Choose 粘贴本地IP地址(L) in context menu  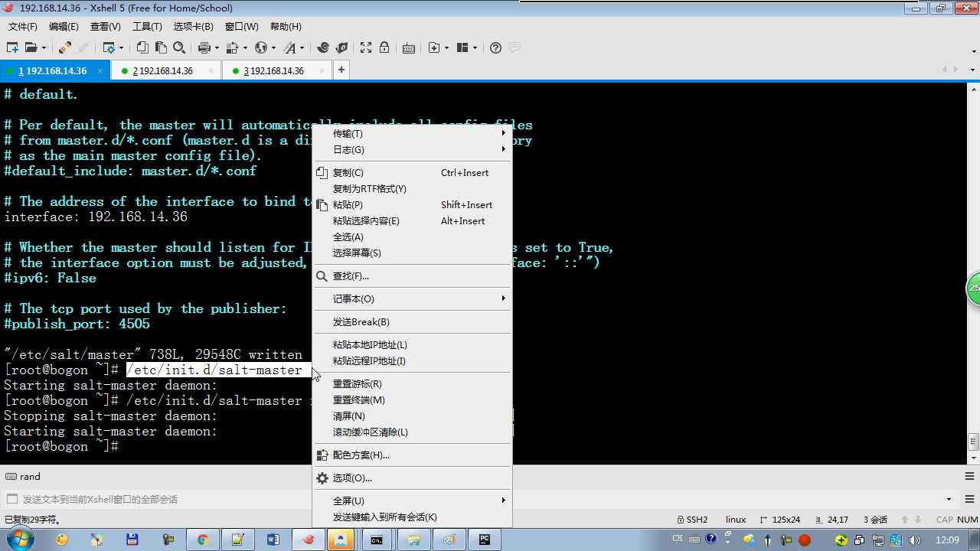click(x=412, y=344)
